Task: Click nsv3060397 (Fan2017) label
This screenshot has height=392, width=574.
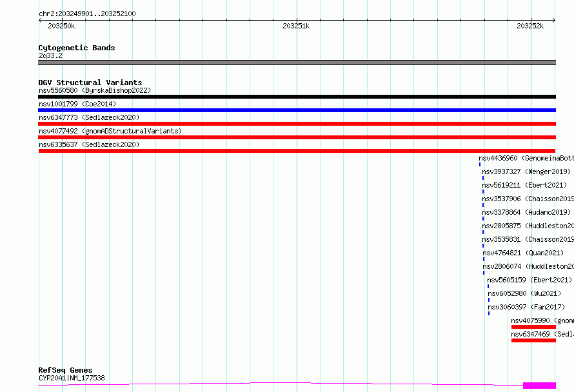Action: pyautogui.click(x=526, y=307)
